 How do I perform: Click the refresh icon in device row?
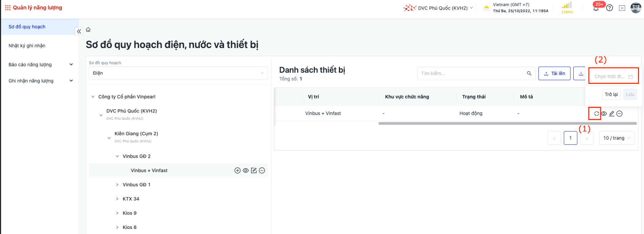pos(596,114)
